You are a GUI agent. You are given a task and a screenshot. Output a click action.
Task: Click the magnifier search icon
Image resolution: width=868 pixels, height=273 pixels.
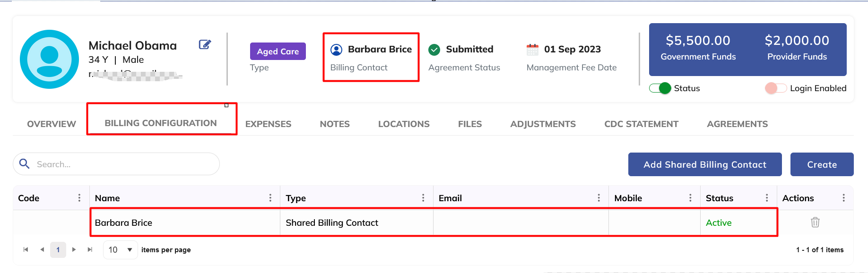point(25,164)
